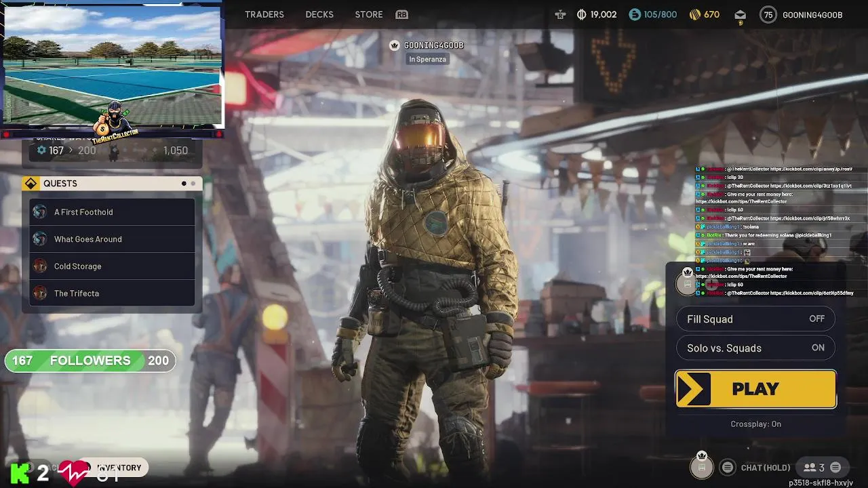This screenshot has height=488, width=868.
Task: Toggle the Fill Squad option
Action: click(755, 319)
